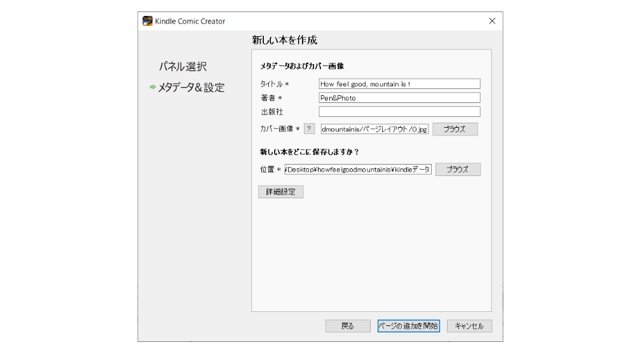Click the カバー画像 path field
This screenshot has height=347, width=644.
[x=374, y=129]
